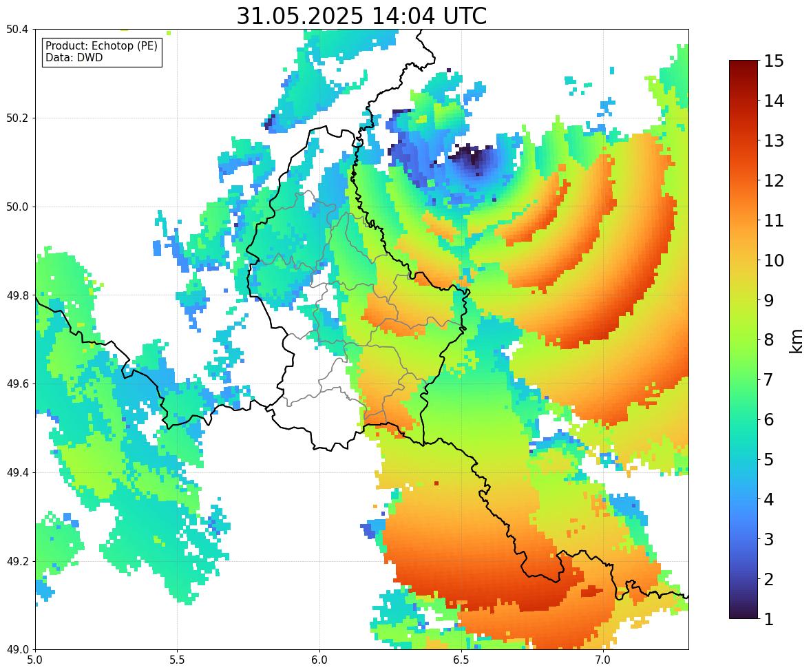811x672 pixels.
Task: Click the colorbar tick label 6
Action: coord(768,419)
